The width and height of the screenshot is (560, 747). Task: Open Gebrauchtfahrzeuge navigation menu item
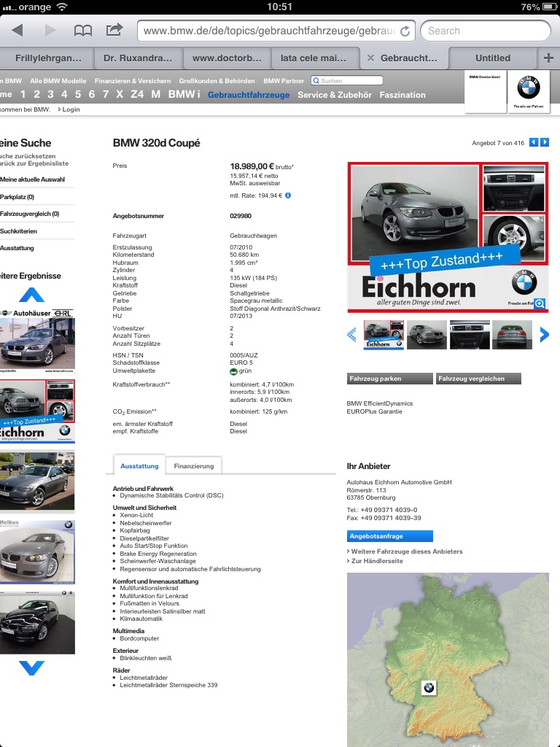[248, 95]
